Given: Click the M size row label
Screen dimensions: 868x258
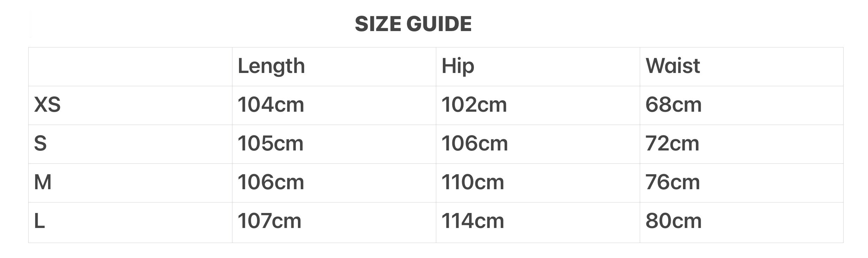Looking at the screenshot, I should (x=43, y=182).
